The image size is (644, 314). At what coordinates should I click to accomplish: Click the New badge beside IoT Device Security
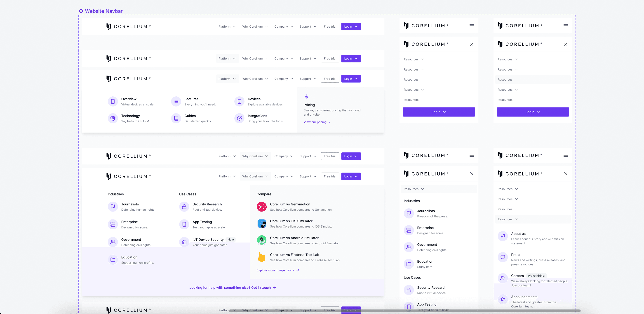(x=231, y=239)
